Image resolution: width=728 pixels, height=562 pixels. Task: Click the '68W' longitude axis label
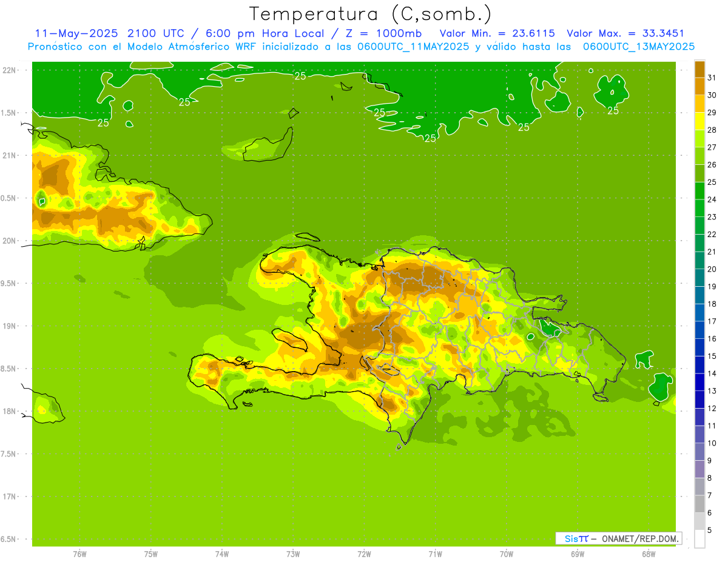pyautogui.click(x=649, y=554)
